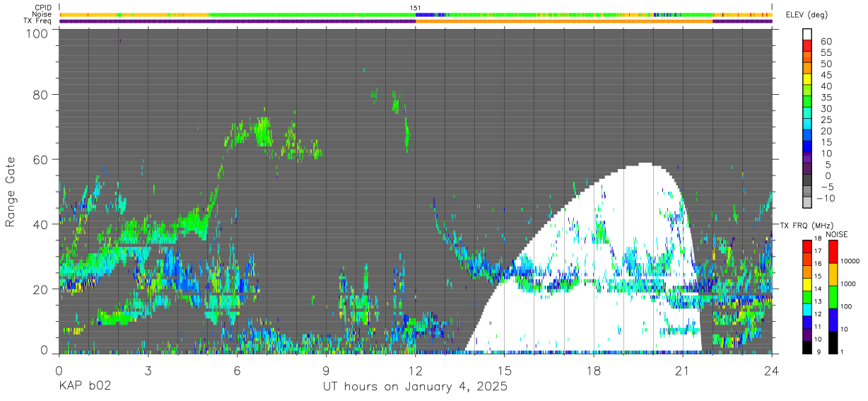Click the UT hour tick 18
Viewport: 868px width, 401px height.
(594, 370)
